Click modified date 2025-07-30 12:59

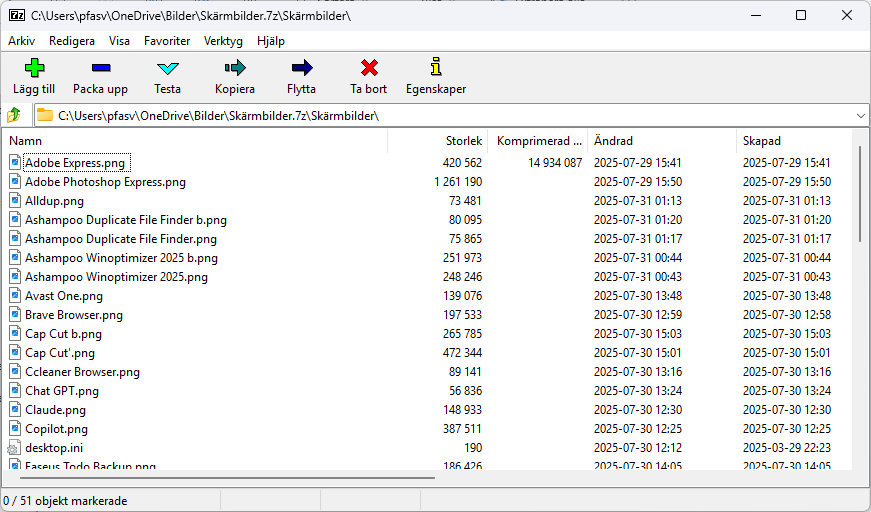pyautogui.click(x=638, y=314)
